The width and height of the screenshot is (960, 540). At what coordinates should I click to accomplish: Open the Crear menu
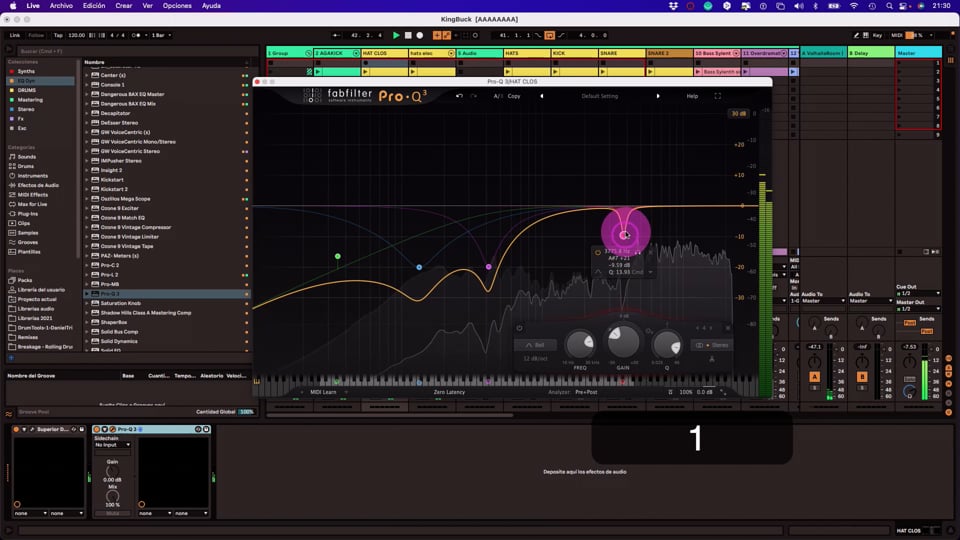click(124, 6)
